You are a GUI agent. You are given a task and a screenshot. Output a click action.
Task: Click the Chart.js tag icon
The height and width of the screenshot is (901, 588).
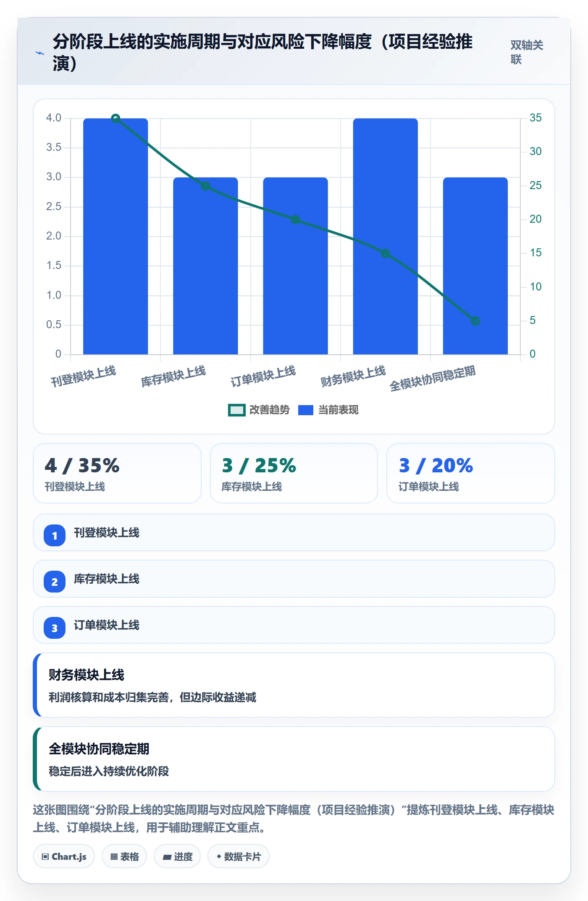tap(45, 856)
